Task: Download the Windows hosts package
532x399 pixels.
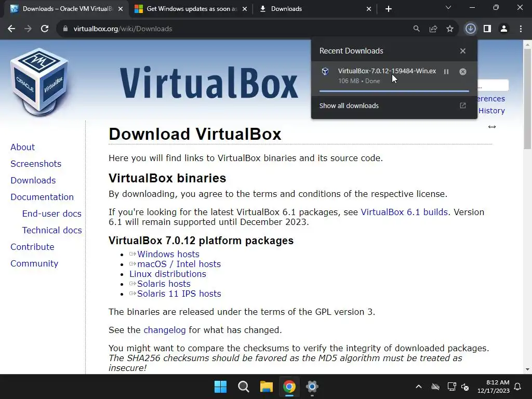Action: tap(168, 254)
